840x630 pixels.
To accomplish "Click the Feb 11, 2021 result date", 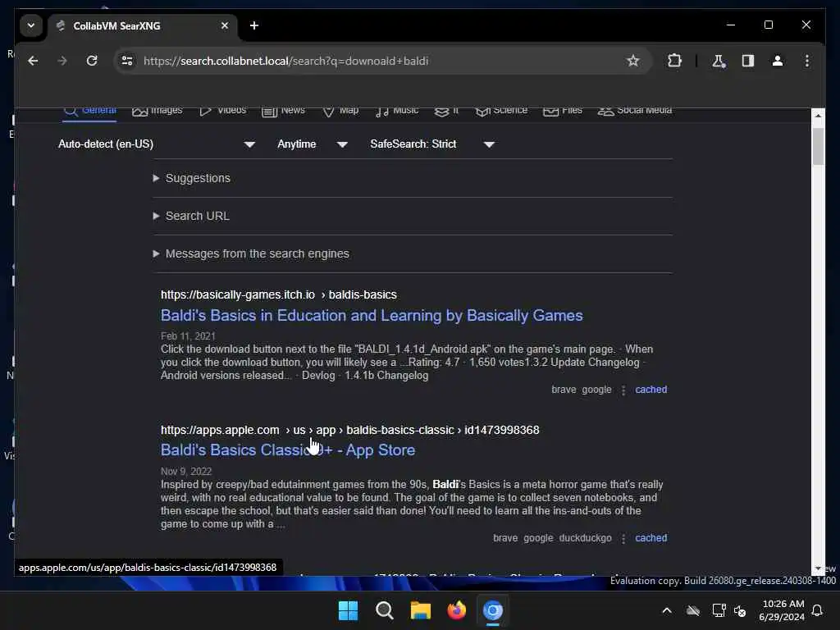I will coord(188,336).
